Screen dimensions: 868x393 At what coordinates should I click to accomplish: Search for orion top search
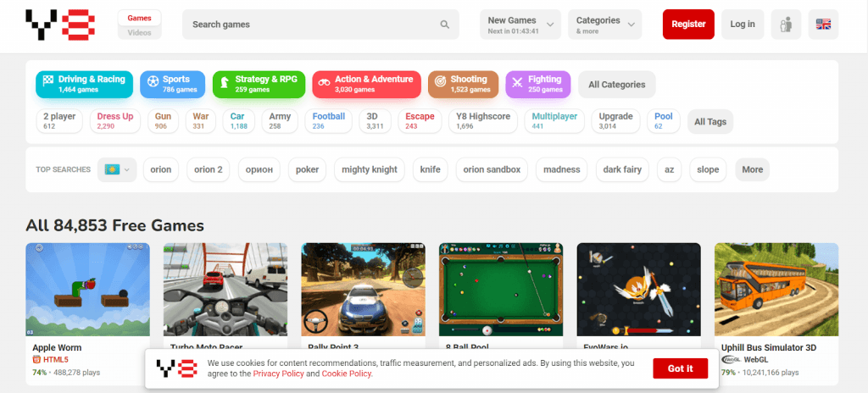pyautogui.click(x=161, y=169)
